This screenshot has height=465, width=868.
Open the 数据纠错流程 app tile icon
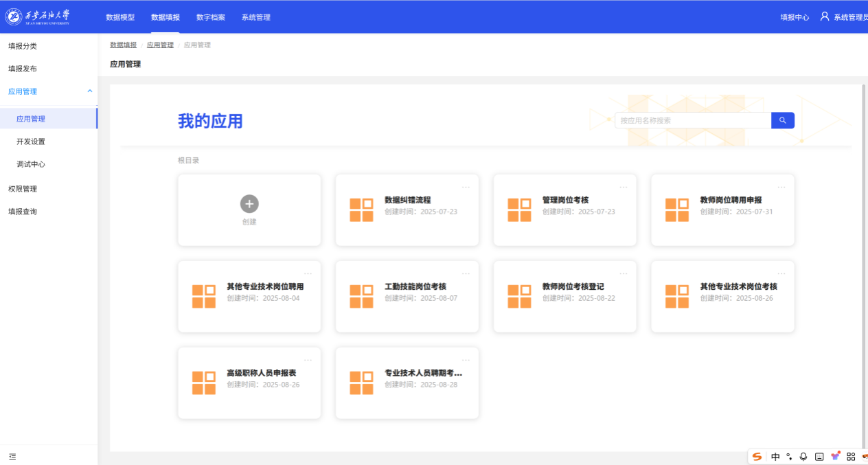click(x=361, y=210)
